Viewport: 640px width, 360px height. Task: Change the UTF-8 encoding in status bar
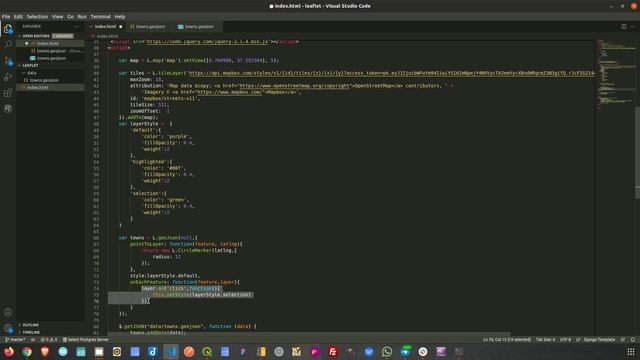coord(565,340)
